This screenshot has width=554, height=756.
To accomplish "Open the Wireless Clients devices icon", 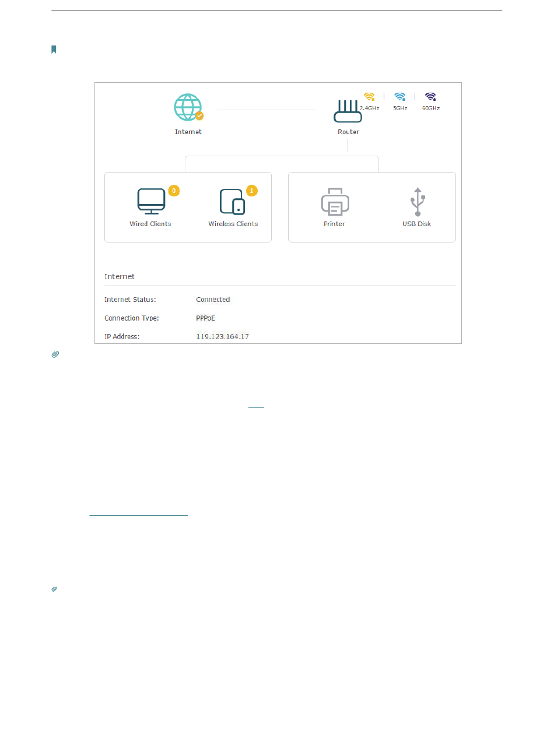I will coord(232,202).
